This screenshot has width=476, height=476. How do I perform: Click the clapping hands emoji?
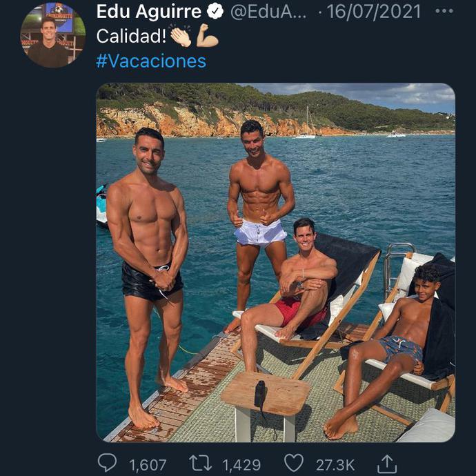181,36
